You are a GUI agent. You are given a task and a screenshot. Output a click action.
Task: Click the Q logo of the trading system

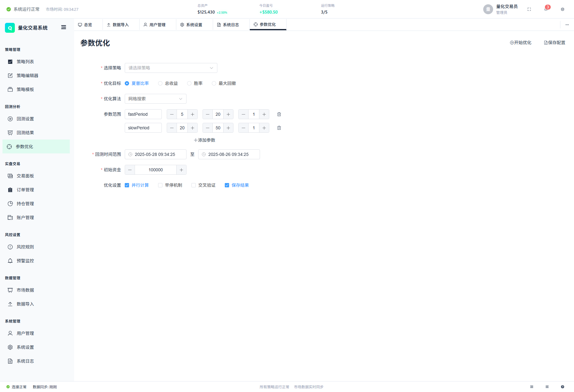(x=10, y=28)
